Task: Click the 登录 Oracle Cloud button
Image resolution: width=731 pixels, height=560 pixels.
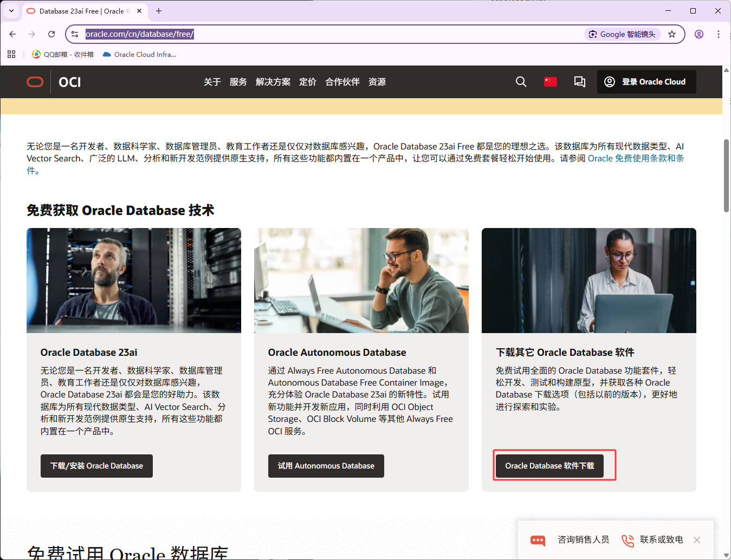Action: pos(646,82)
